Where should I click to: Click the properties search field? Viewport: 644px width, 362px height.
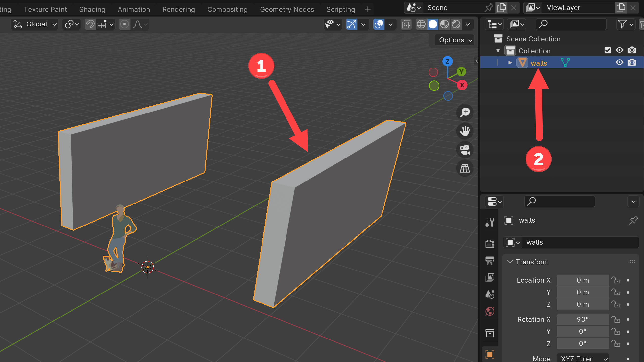click(559, 201)
